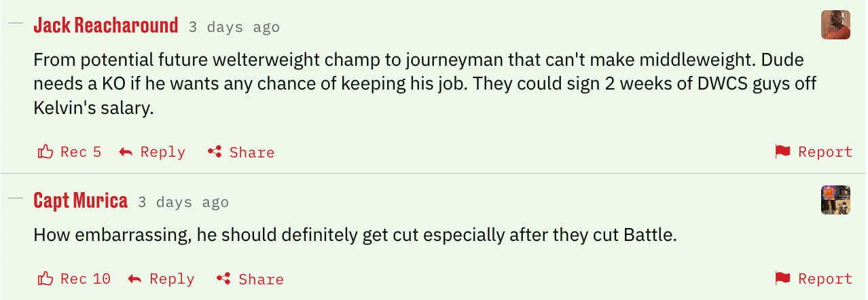Collapse Jack Reacharound's comment thread
Viewport: 868px width, 300px height.
(15, 24)
